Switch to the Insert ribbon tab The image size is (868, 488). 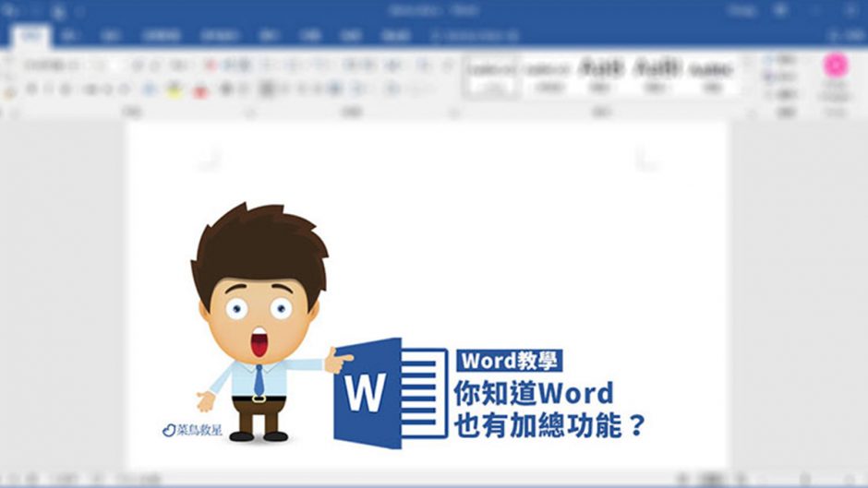pyautogui.click(x=72, y=36)
